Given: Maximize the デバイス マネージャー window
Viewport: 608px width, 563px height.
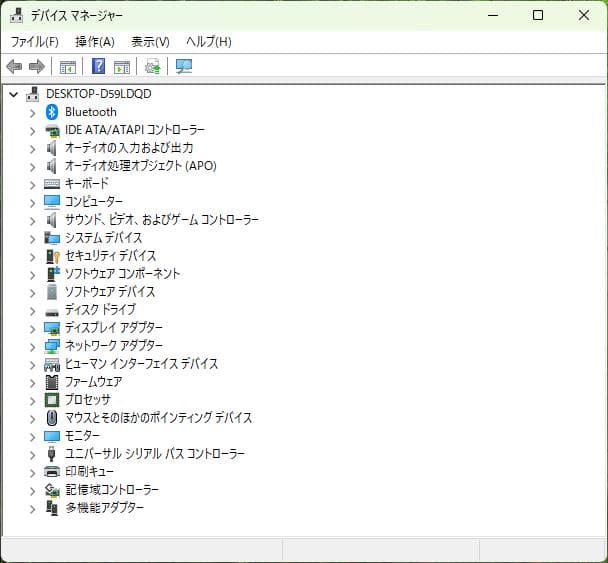Looking at the screenshot, I should 538,16.
